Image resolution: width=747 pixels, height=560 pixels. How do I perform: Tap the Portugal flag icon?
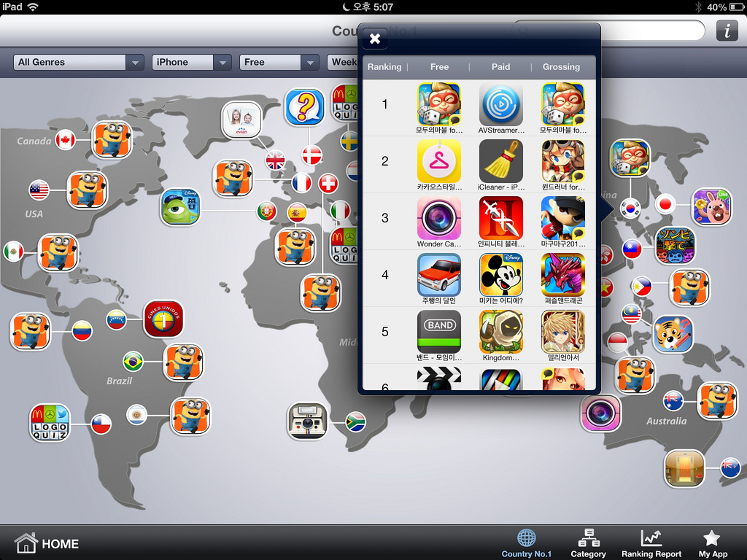tap(267, 211)
